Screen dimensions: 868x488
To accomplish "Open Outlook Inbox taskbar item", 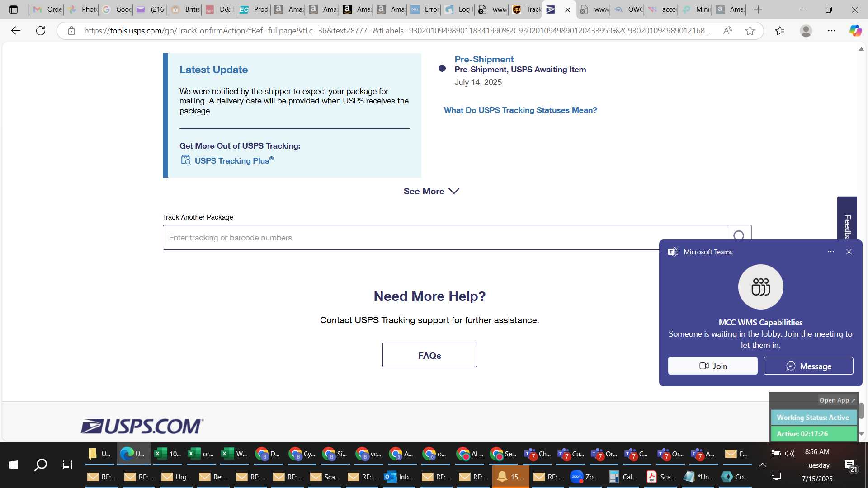I will click(399, 477).
